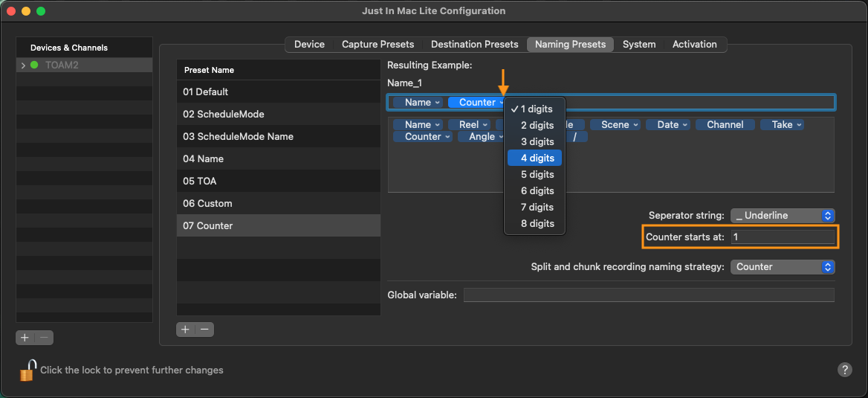Open the Capture Presets tab

[378, 45]
